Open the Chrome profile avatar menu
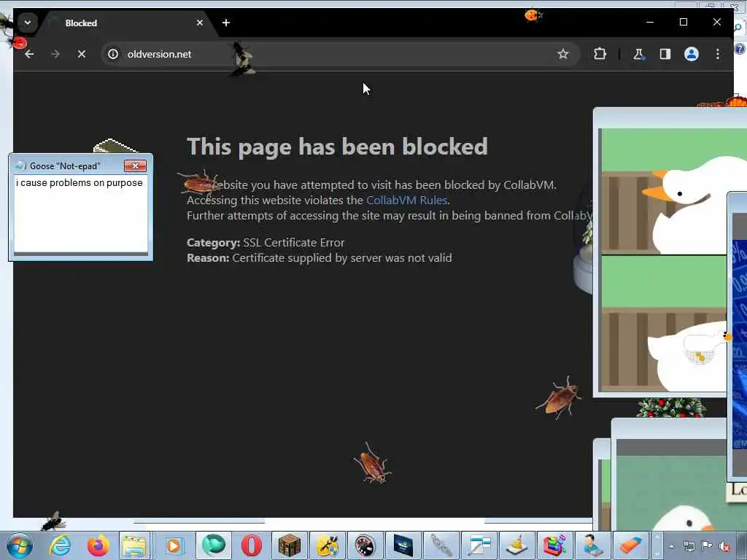Viewport: 747px width, 560px height. pyautogui.click(x=692, y=54)
